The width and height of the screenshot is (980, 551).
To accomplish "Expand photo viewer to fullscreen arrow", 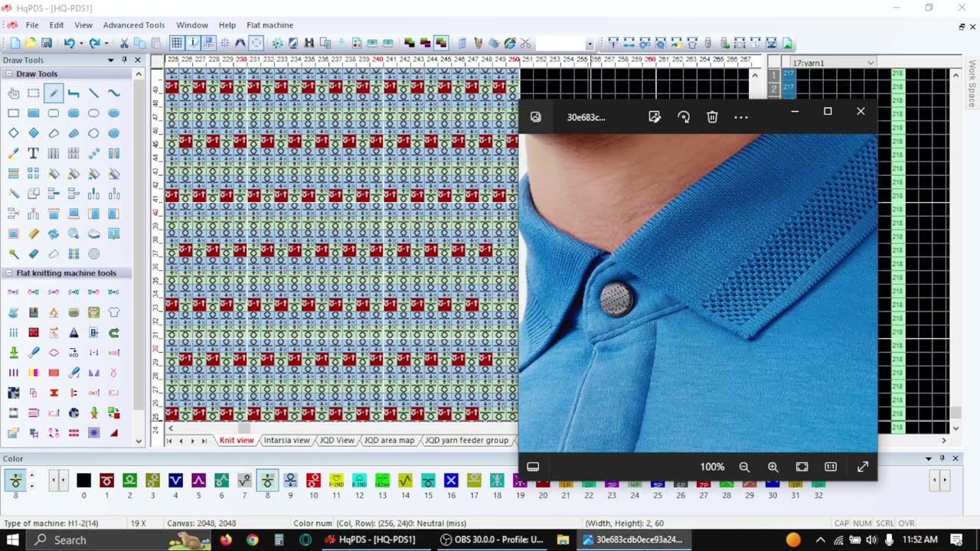I will click(x=862, y=467).
